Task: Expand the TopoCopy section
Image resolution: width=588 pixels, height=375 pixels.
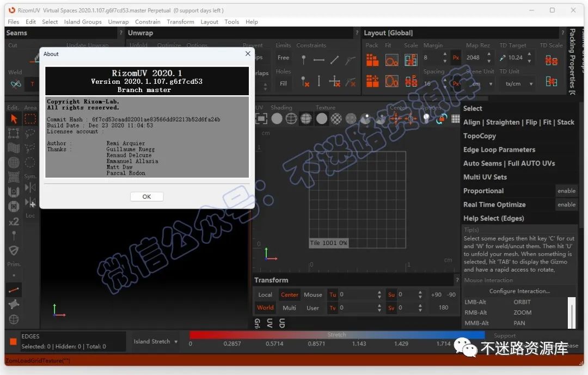Action: coord(479,136)
